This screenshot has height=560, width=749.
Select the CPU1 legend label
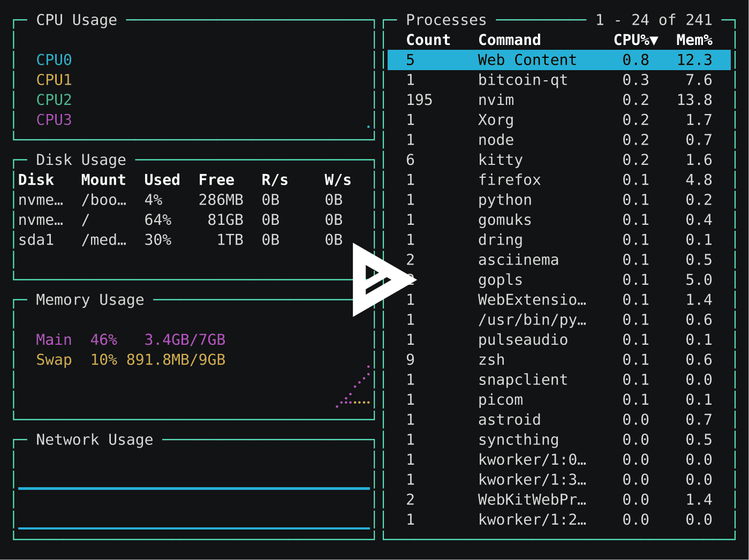tap(54, 80)
